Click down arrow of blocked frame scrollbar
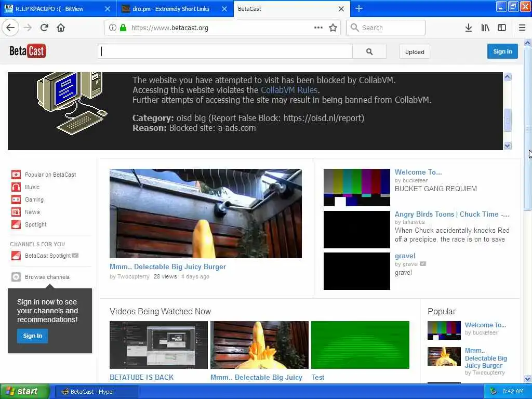Image resolution: width=532 pixels, height=399 pixels. click(507, 146)
